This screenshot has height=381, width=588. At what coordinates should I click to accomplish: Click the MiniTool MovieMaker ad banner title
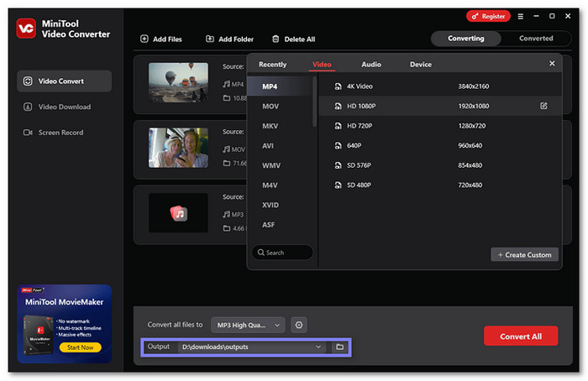pyautogui.click(x=64, y=301)
